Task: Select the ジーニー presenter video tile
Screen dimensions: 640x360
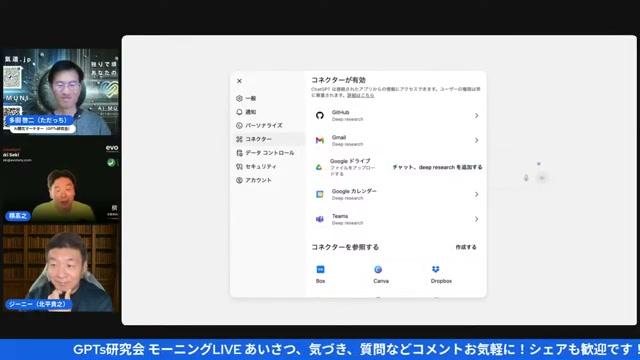Action: tap(61, 268)
